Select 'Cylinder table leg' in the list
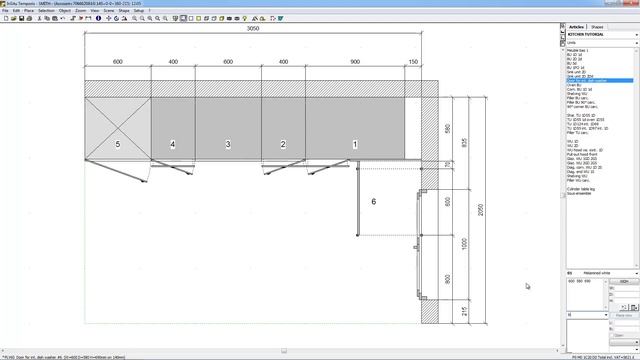 581,189
